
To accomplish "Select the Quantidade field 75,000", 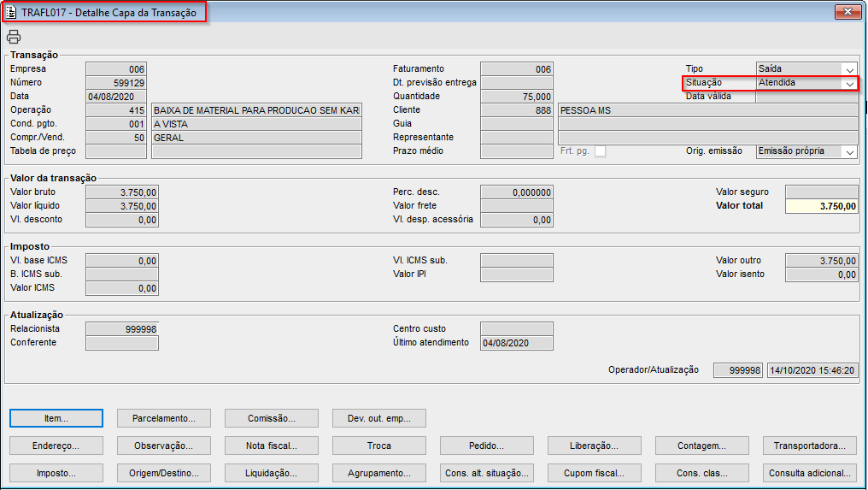I will (x=517, y=97).
